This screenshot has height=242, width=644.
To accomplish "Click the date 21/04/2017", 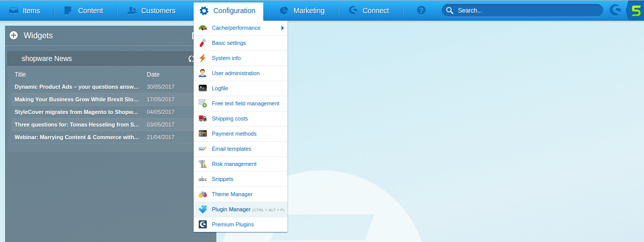I will coord(160,137).
